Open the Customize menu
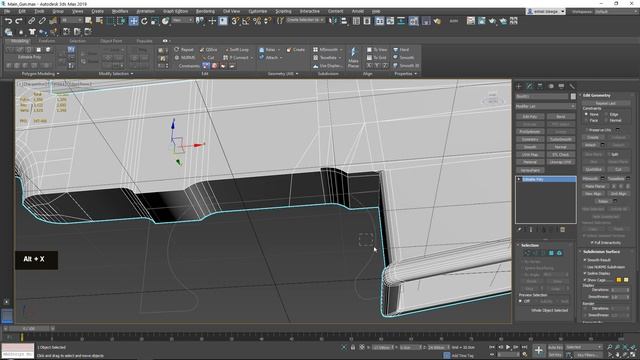 click(x=258, y=11)
